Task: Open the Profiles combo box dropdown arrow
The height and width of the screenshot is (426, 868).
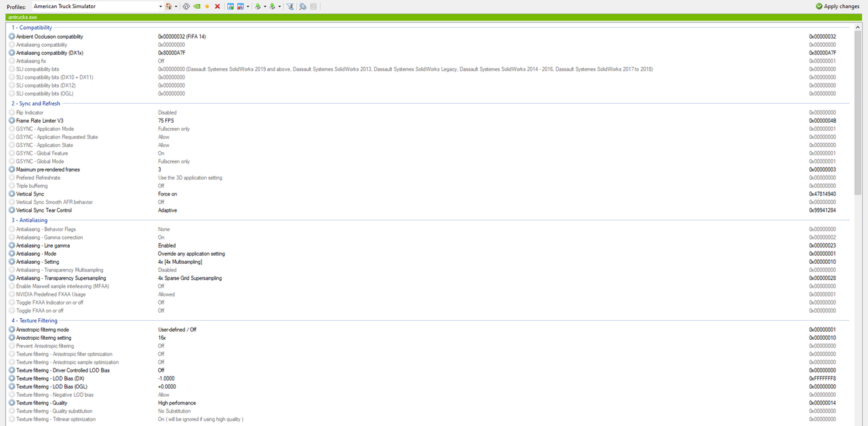Action: tap(161, 6)
